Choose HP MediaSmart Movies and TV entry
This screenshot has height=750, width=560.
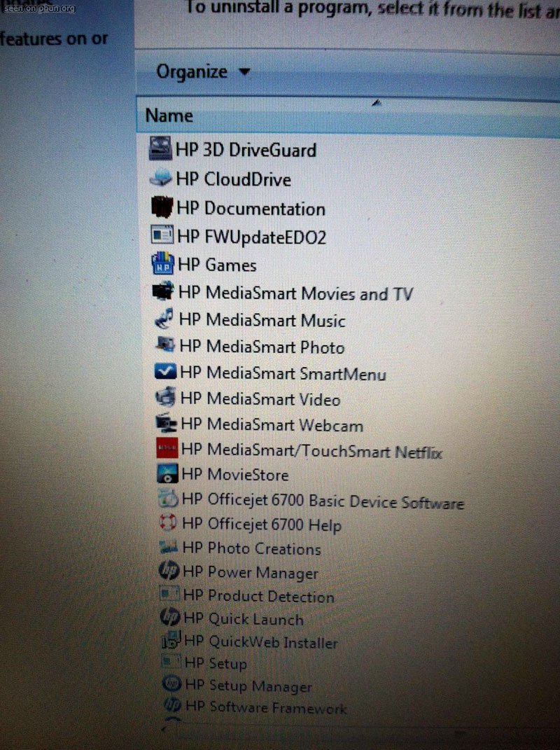295,293
